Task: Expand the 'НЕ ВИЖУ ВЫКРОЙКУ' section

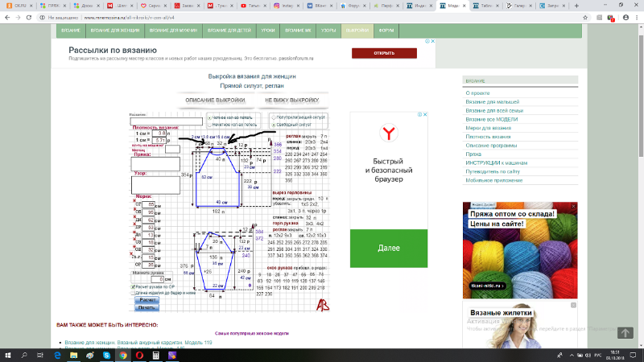Action: pyautogui.click(x=291, y=100)
